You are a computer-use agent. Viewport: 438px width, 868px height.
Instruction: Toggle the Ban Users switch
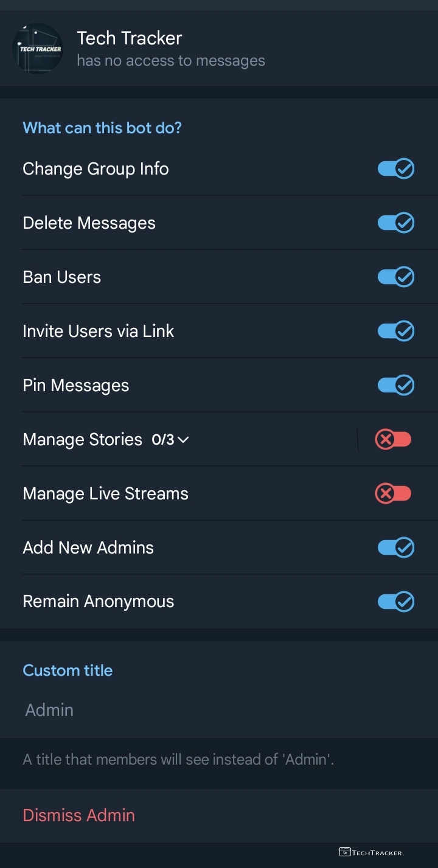[x=396, y=277]
